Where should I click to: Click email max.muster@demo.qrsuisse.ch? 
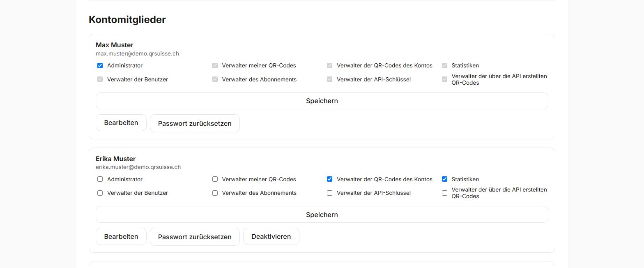coord(137,53)
